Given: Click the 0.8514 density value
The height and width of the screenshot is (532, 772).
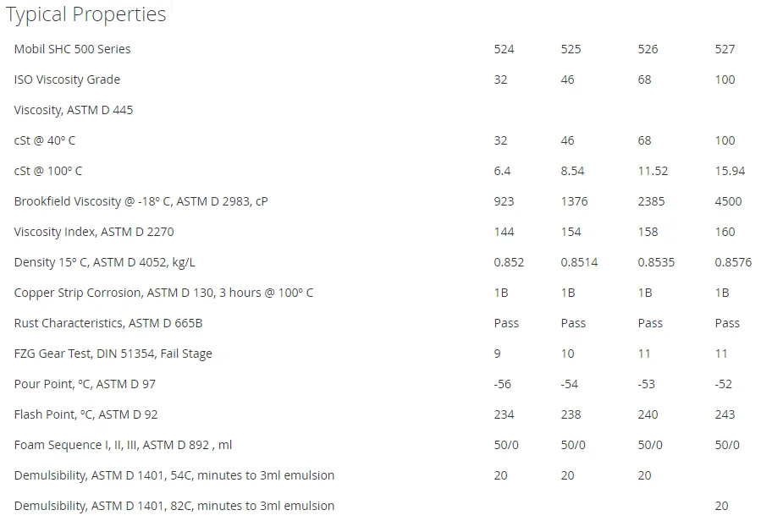Looking at the screenshot, I should click(x=579, y=262).
